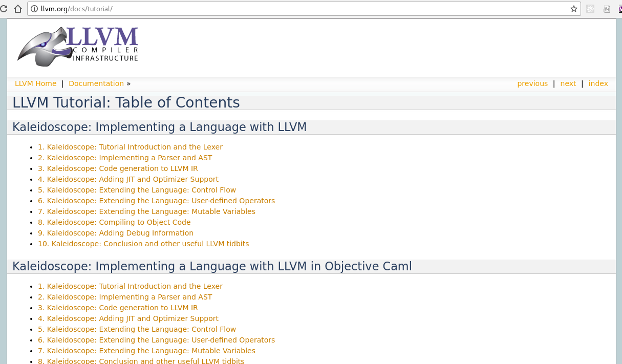Open Objective Caml chapter 5 Control Flow
This screenshot has width=622, height=364.
[x=137, y=329]
